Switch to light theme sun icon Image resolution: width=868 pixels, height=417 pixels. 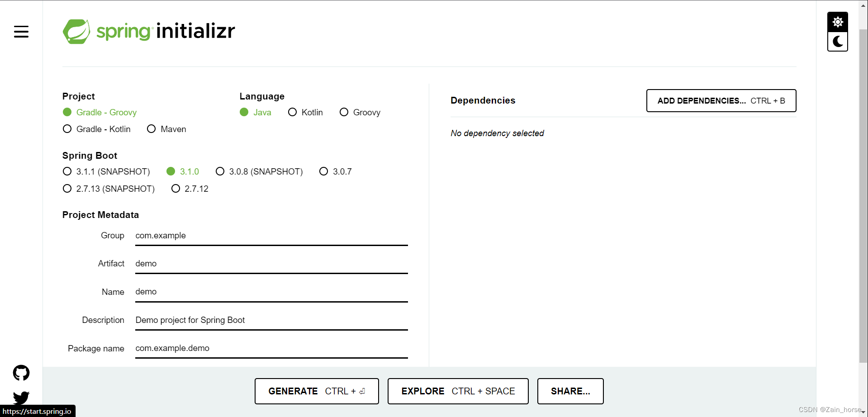point(838,22)
